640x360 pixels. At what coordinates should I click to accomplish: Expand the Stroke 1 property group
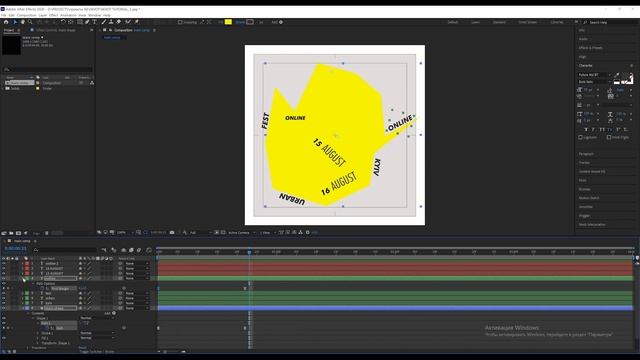(x=38, y=333)
